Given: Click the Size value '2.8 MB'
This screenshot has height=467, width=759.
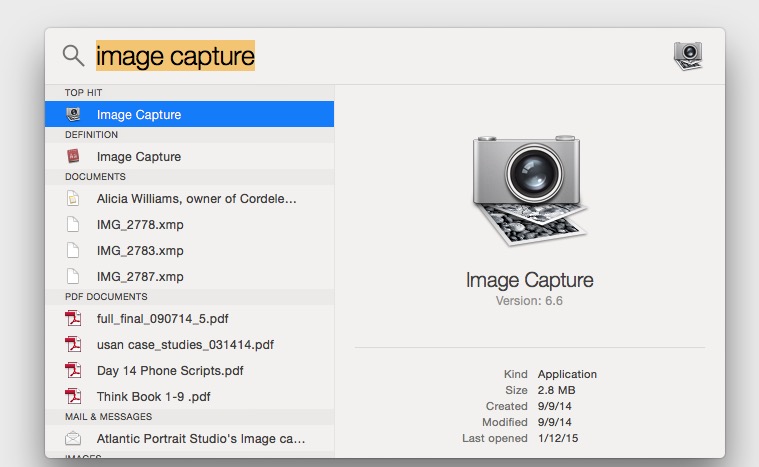Looking at the screenshot, I should (x=556, y=390).
